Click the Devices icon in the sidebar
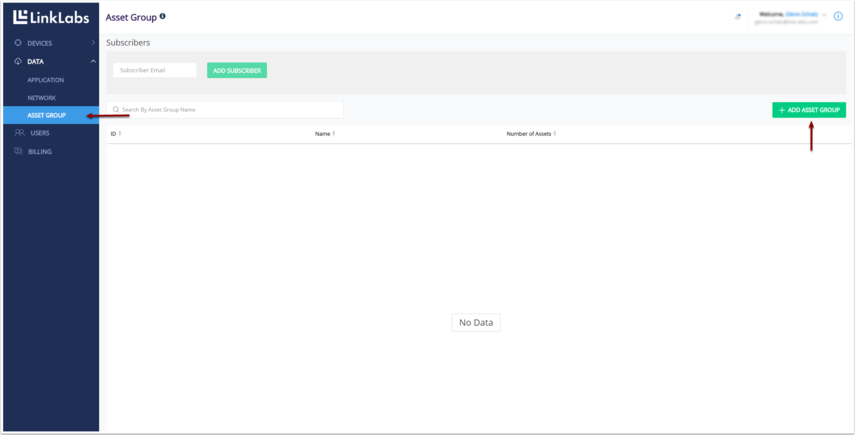The width and height of the screenshot is (855, 435). 18,43
